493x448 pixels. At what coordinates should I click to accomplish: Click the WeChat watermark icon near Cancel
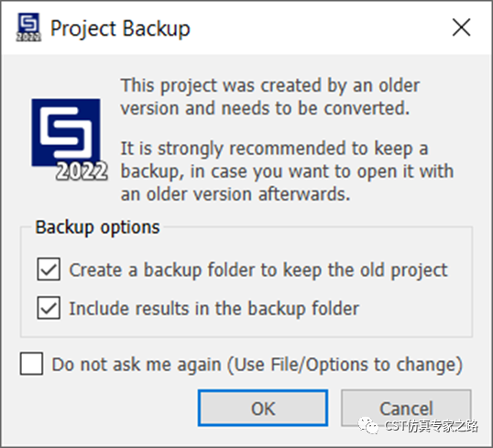(368, 426)
